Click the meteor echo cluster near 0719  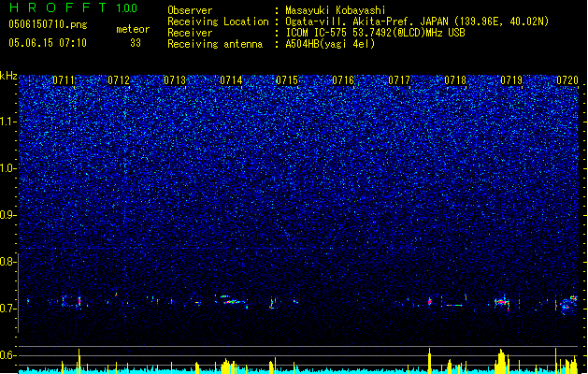(x=503, y=302)
